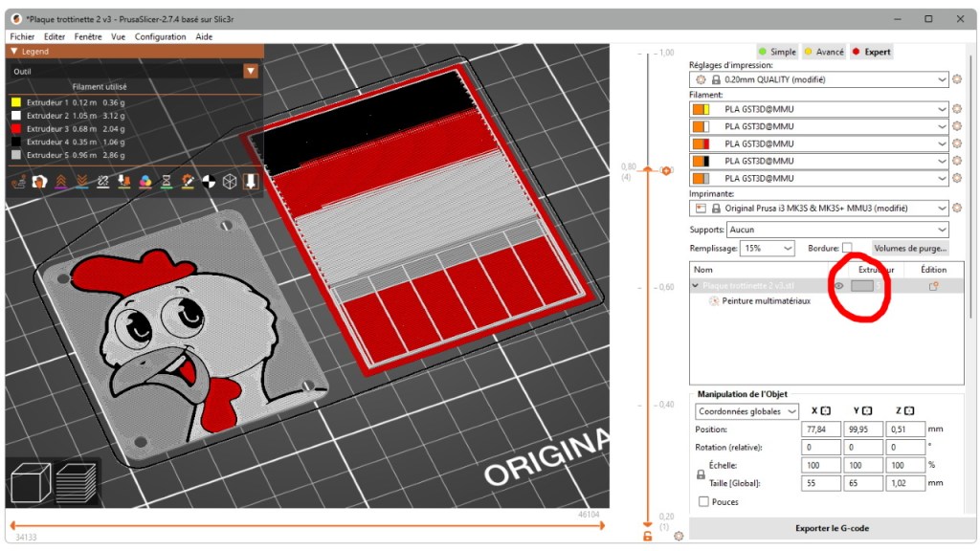Check the Pouces units checkbox
The height and width of the screenshot is (551, 980).
pyautogui.click(x=704, y=501)
